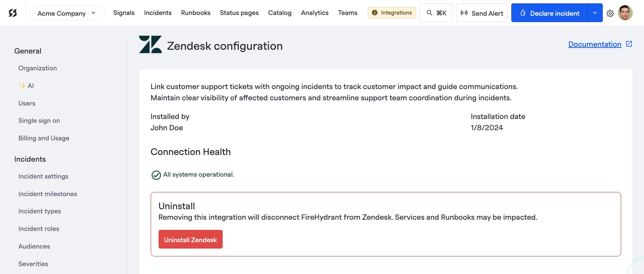Click the FireHydrant logo icon
The width and height of the screenshot is (644, 274).
[x=13, y=13]
